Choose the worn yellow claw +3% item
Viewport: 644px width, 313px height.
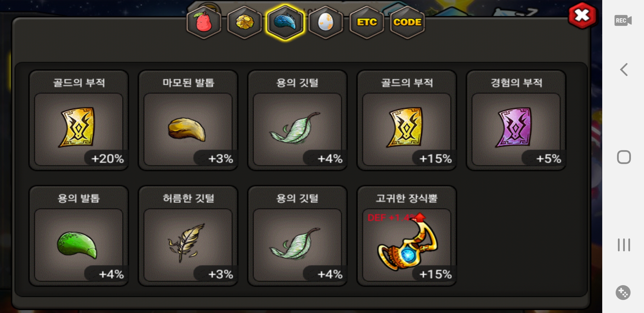[x=188, y=120]
